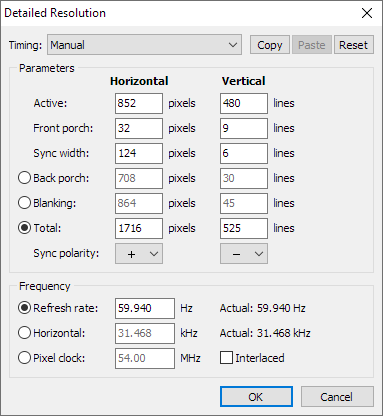383x416 pixels.
Task: Choose the Pixel clock radio option
Action: [x=24, y=358]
